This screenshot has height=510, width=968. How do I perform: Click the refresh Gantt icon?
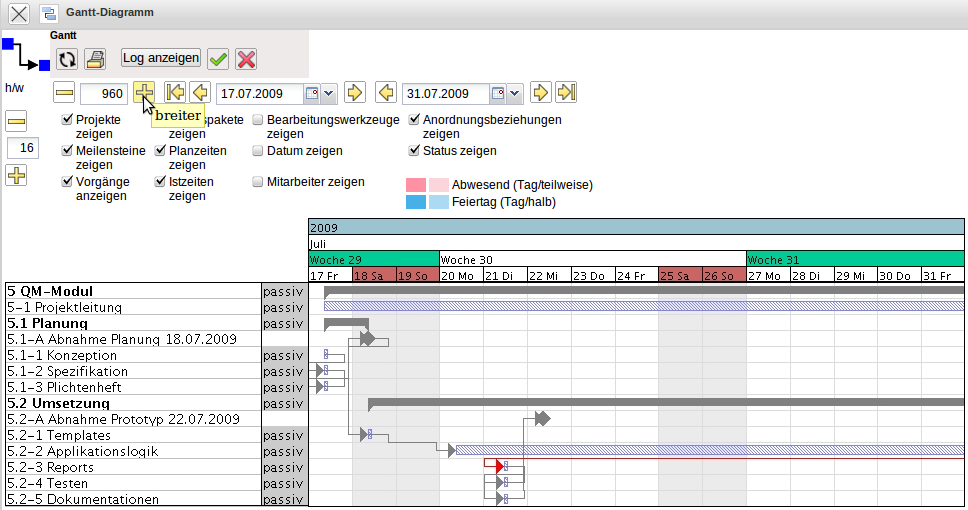[x=67, y=59]
